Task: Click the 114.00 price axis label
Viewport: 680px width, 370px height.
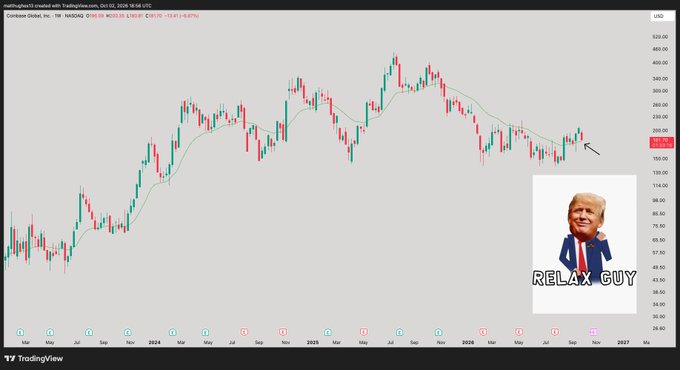Action: coord(660,186)
